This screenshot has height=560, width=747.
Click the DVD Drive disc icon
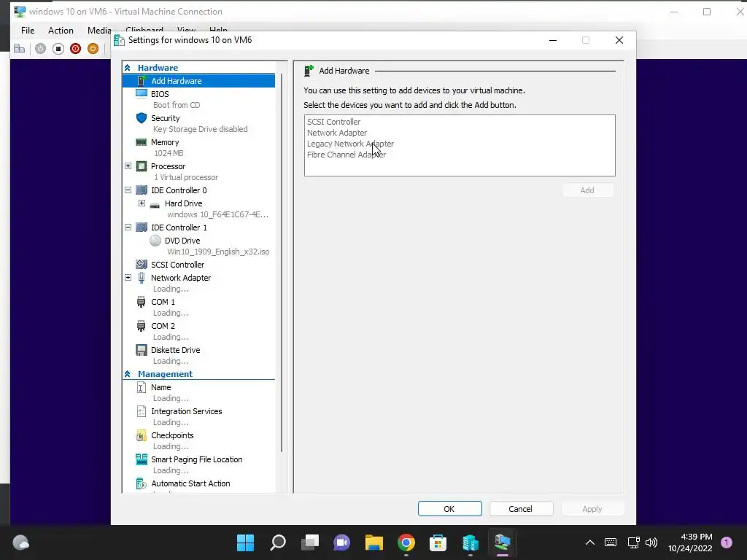pyautogui.click(x=155, y=241)
